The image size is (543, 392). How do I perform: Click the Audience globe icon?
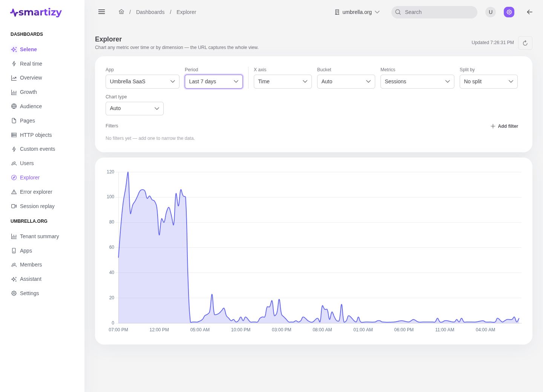(14, 106)
